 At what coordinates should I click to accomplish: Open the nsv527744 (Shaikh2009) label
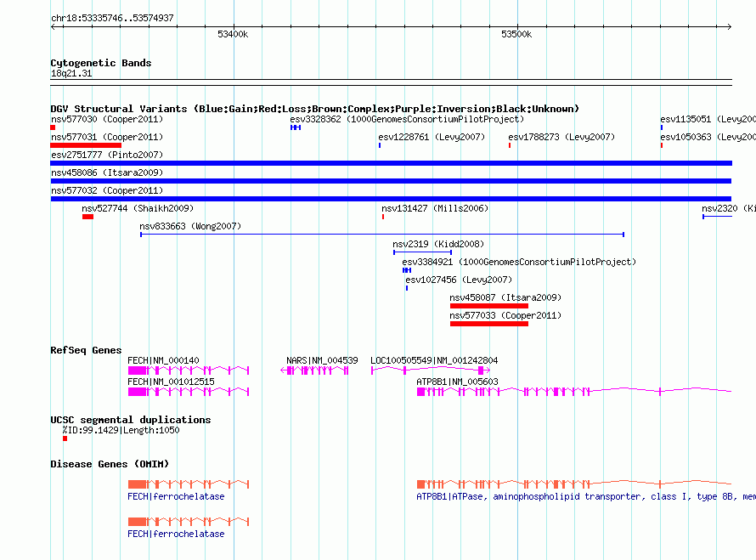tap(138, 208)
